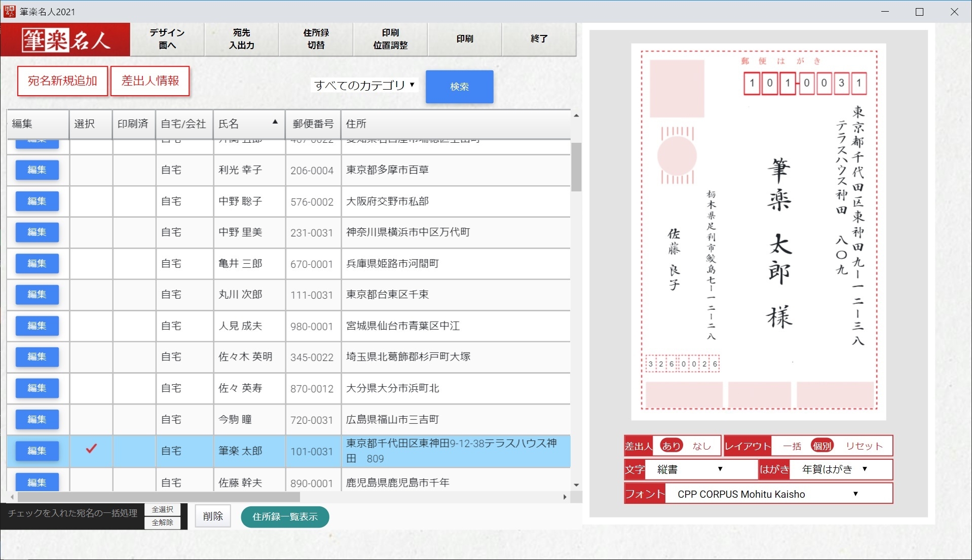Open the デザイン面へ tab
This screenshot has height=560, width=972.
pos(167,39)
